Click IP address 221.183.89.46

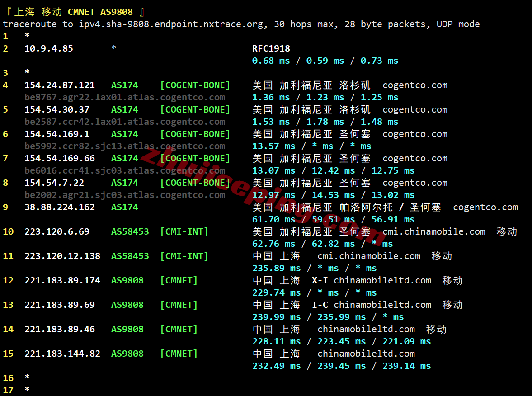tap(60, 330)
